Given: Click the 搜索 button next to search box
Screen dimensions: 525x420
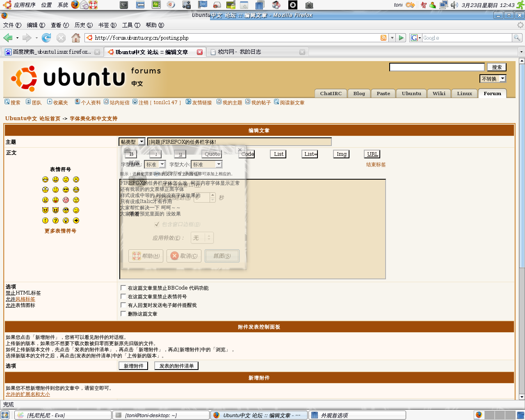Looking at the screenshot, I should click(497, 67).
